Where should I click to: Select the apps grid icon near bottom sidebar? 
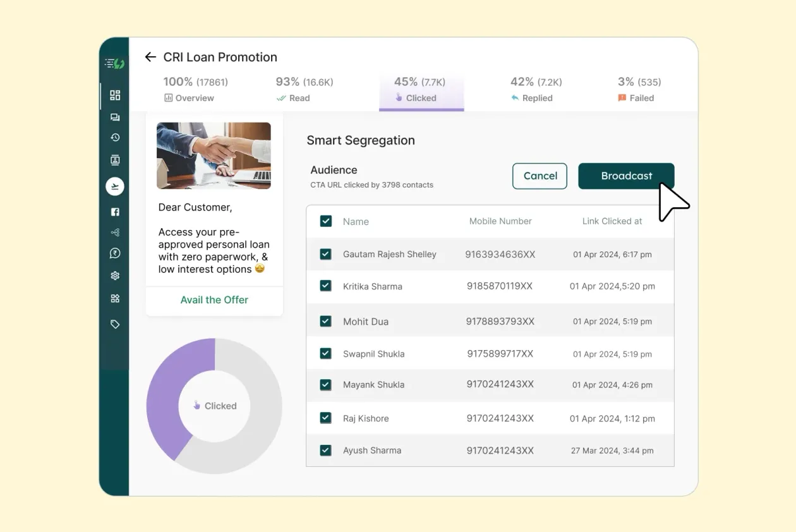(x=115, y=298)
